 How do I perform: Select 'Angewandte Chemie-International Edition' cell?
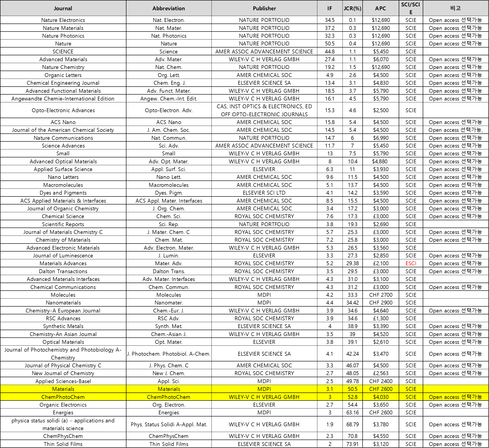tap(63, 98)
